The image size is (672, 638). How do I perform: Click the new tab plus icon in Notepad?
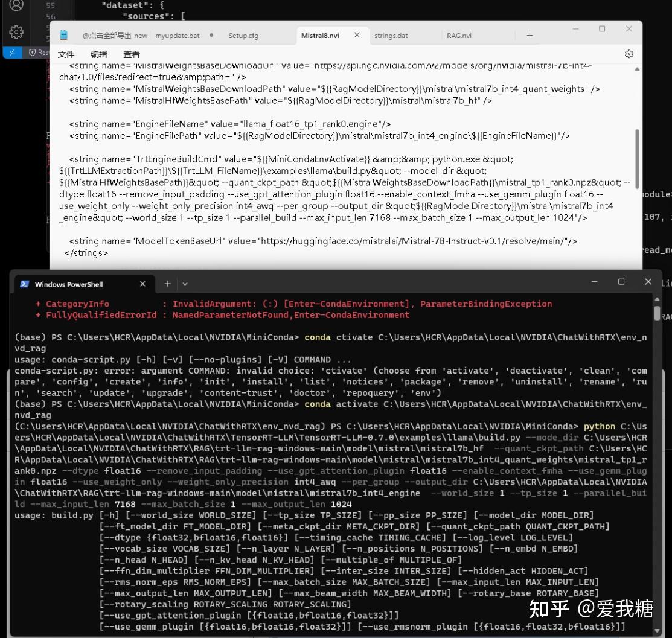[530, 36]
